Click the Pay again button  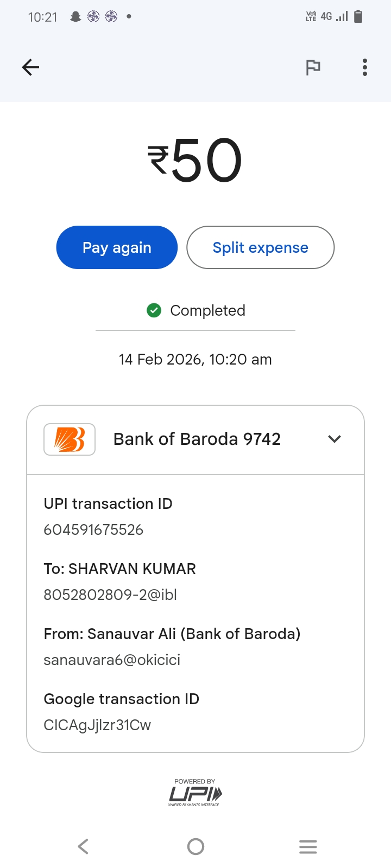click(117, 247)
